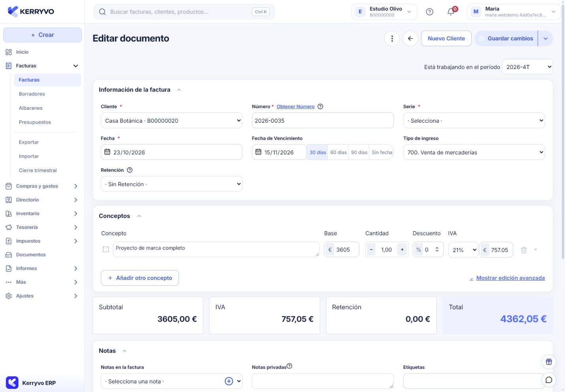Click the calendar icon in Fecha de Vencimiento
This screenshot has width=565, height=392.
pos(258,152)
